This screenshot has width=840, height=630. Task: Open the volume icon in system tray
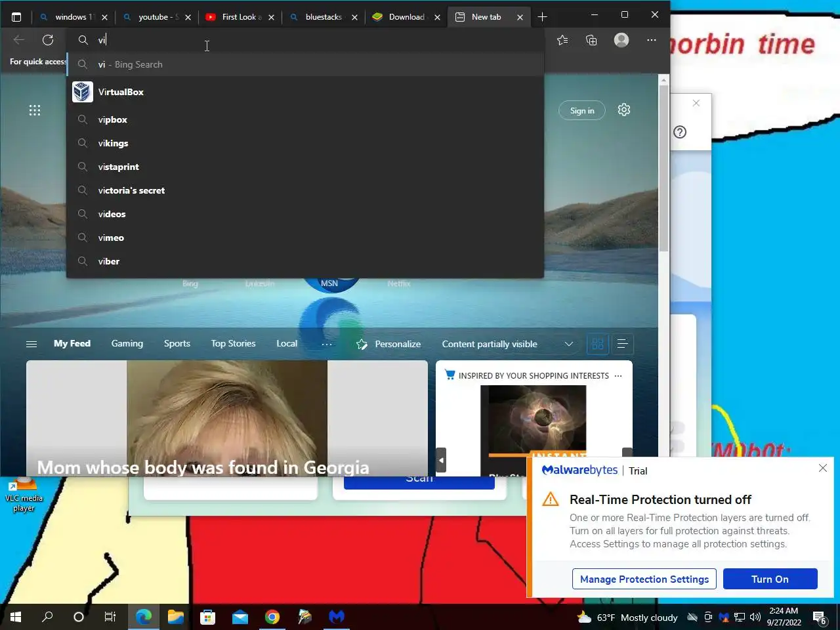(755, 617)
